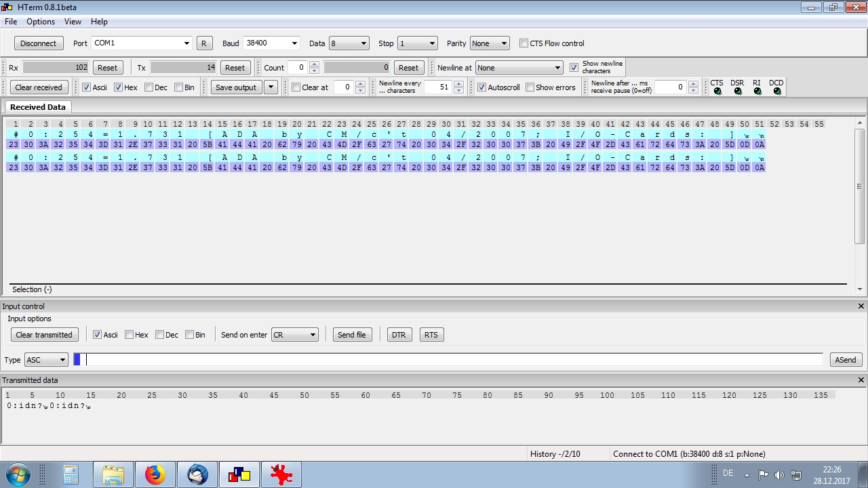Enable Show errors checkbox
The image size is (868, 488).
pos(530,87)
